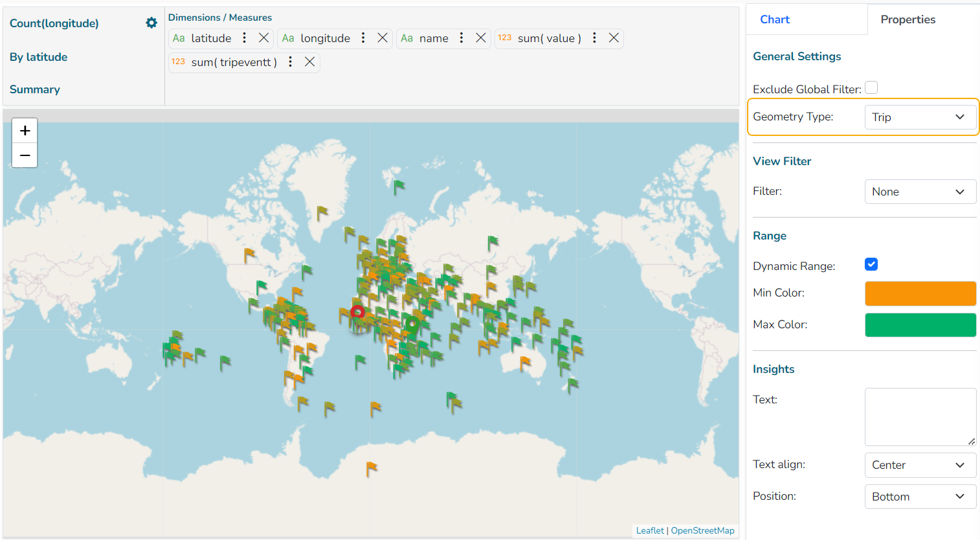Expand the Geometry Type dropdown
The image size is (980, 540).
920,117
